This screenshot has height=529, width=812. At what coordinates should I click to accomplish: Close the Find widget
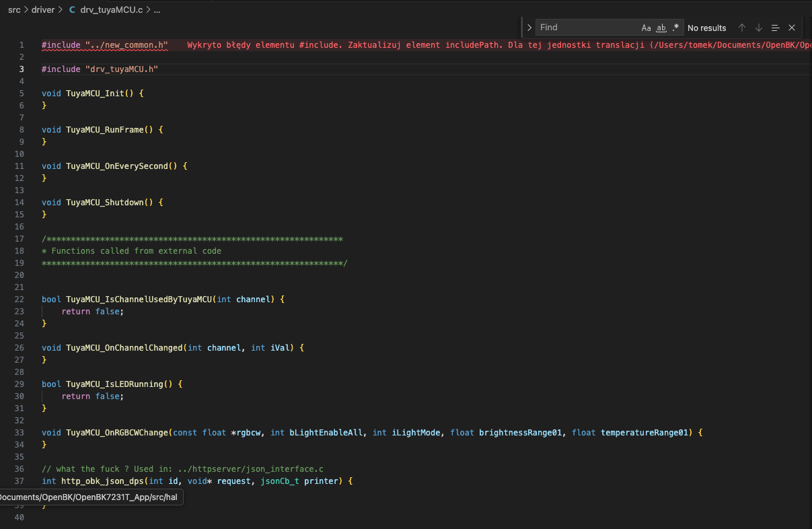(792, 28)
